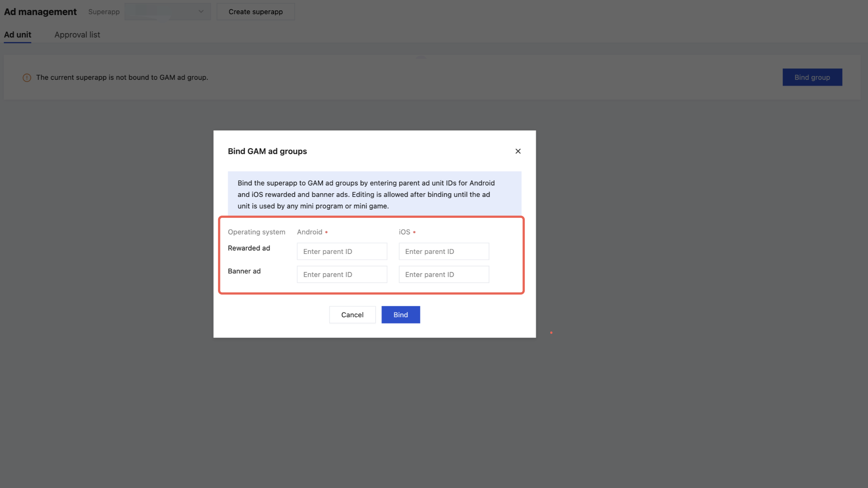Image resolution: width=868 pixels, height=488 pixels.
Task: Click the Superapp dropdown chevron arrow
Action: pyautogui.click(x=201, y=11)
